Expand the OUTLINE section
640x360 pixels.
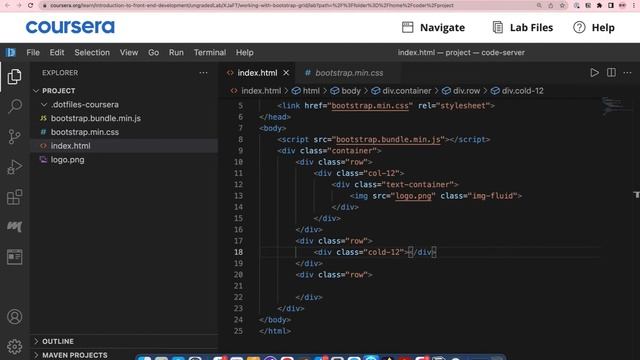[x=58, y=341]
